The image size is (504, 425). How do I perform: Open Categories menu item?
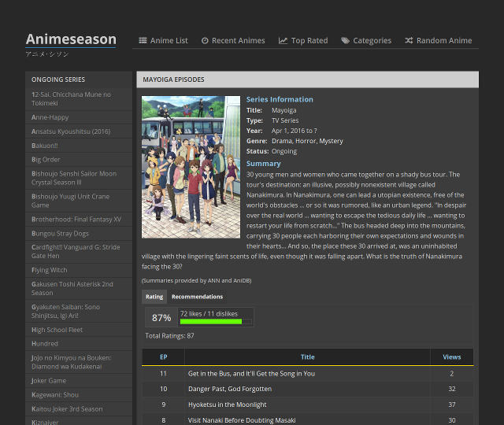pyautogui.click(x=366, y=41)
